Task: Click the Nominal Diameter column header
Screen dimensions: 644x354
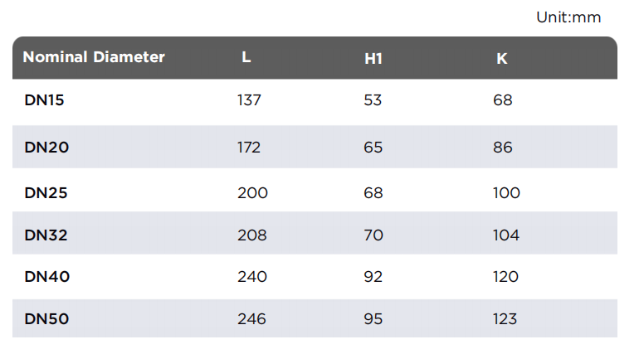Action: pos(94,57)
